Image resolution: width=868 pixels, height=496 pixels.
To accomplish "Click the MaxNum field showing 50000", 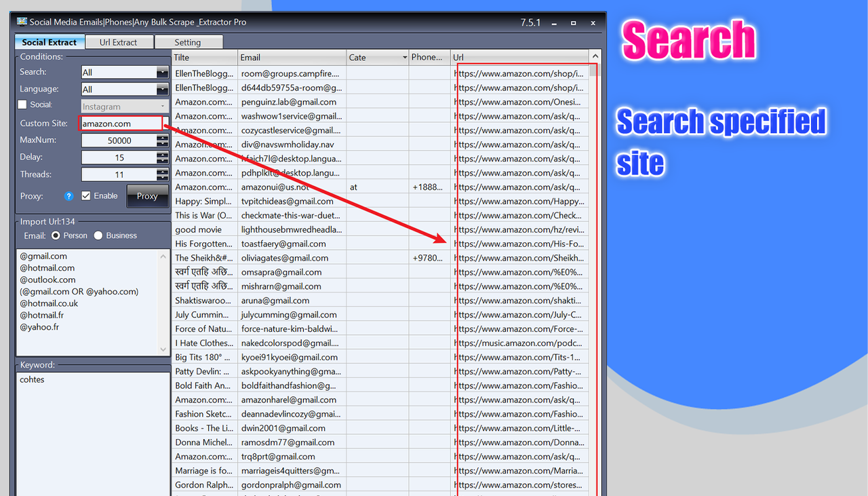I will pos(119,140).
